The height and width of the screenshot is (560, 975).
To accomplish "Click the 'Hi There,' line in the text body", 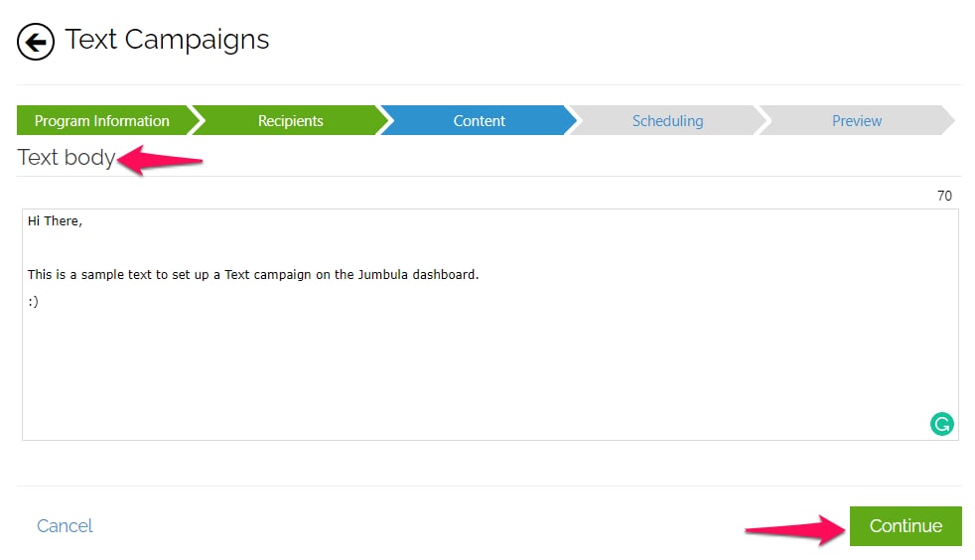I will tap(55, 221).
